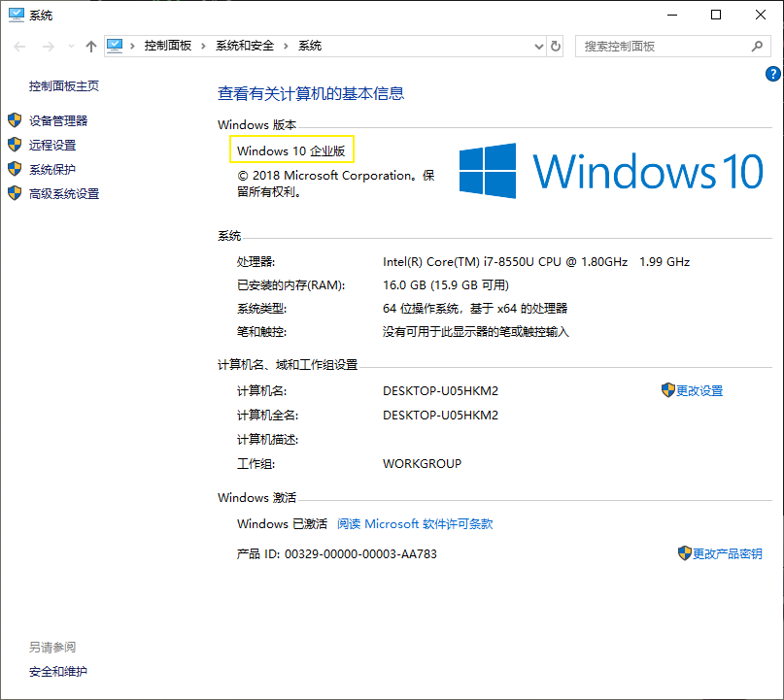Open the address bar dropdown chevron
Viewport: 784px width, 700px height.
538,46
